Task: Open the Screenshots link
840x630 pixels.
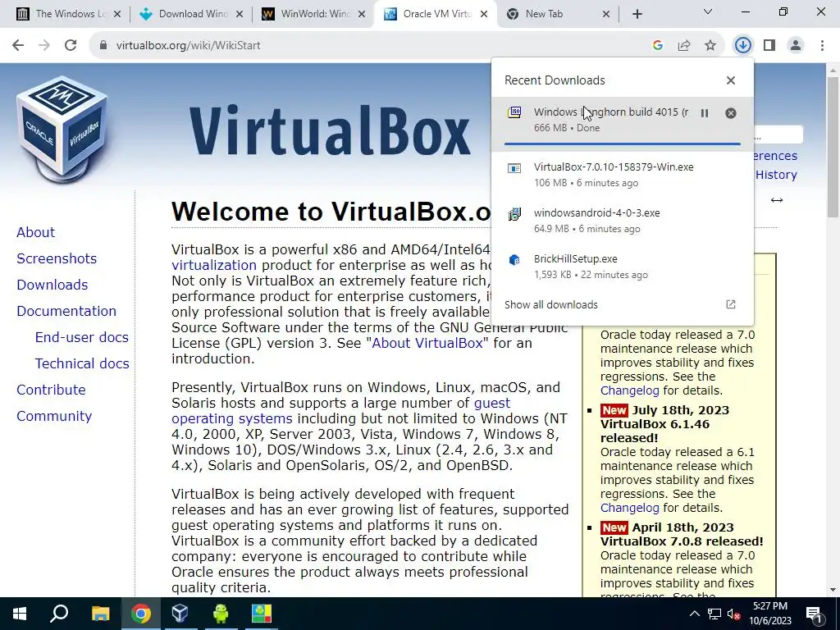Action: point(57,258)
